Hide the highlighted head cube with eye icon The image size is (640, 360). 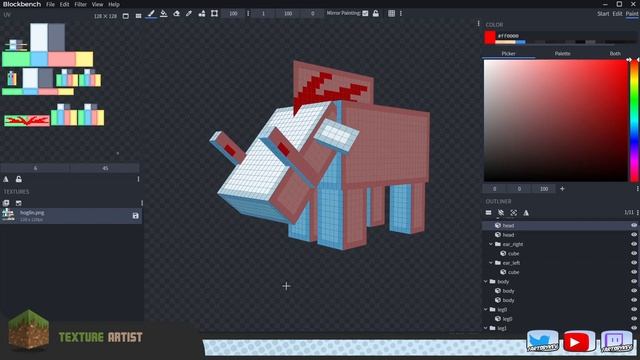tap(633, 225)
